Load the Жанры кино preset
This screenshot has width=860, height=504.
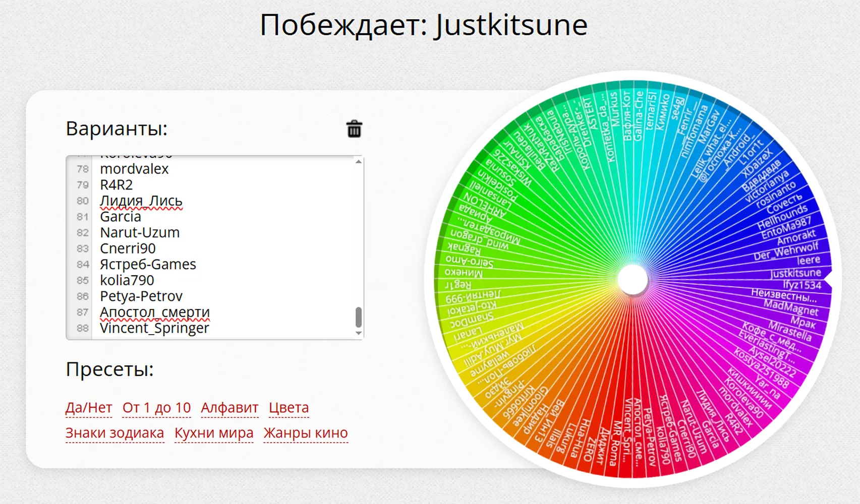point(306,432)
